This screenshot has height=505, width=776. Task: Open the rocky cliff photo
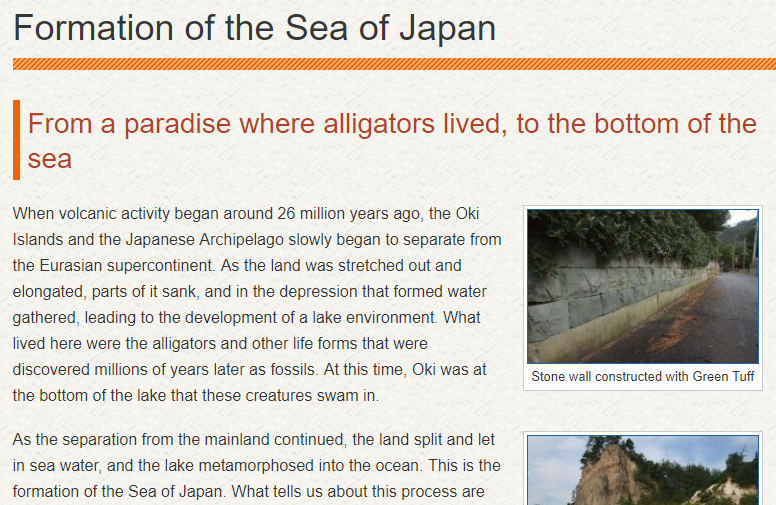coord(642,471)
